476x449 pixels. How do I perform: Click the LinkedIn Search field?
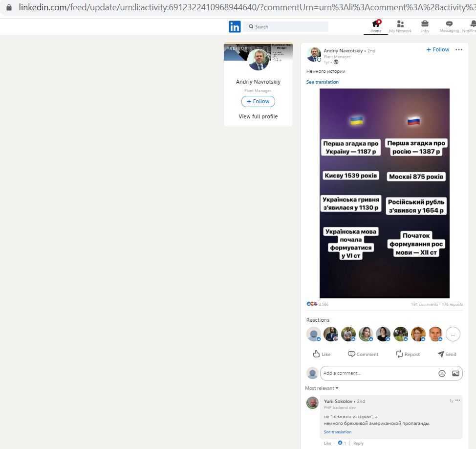click(x=286, y=26)
